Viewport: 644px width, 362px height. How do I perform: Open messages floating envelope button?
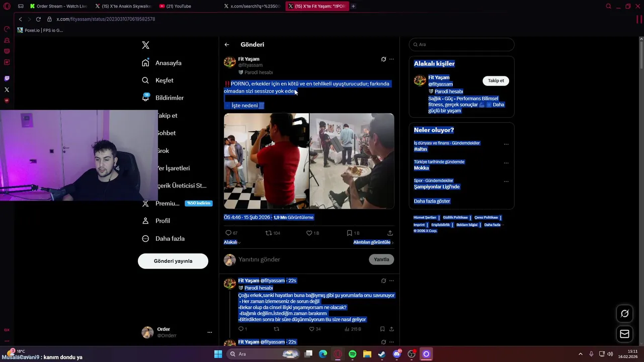coord(624,334)
